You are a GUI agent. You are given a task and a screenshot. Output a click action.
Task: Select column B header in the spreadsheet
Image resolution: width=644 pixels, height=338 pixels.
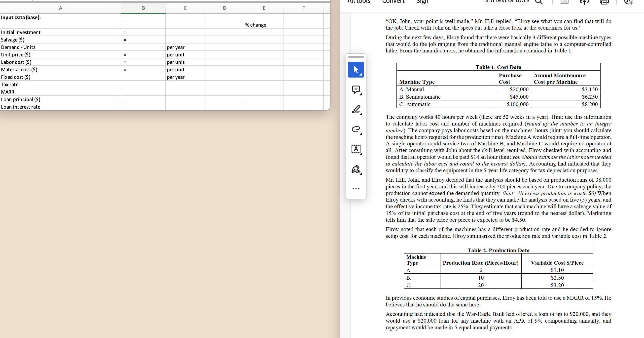coord(143,8)
